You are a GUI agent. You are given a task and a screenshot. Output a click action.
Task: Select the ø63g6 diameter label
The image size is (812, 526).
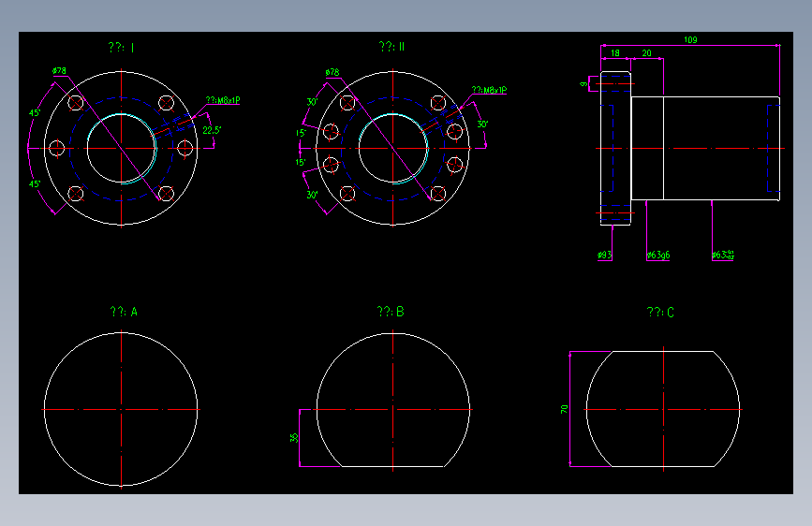point(658,255)
